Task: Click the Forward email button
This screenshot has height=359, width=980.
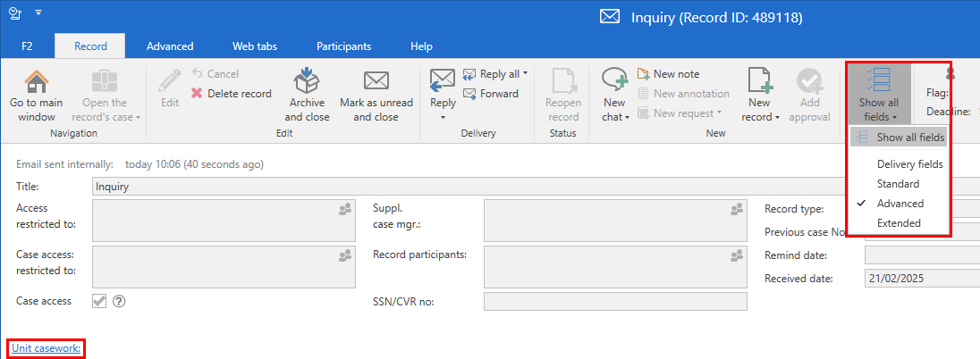Action: pos(491,94)
